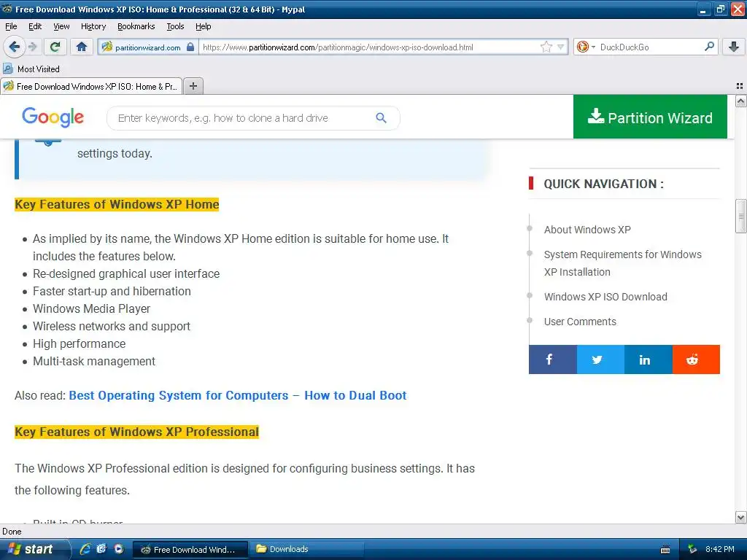This screenshot has width=747, height=560.
Task: Bookmark this page with the star icon
Action: point(546,47)
